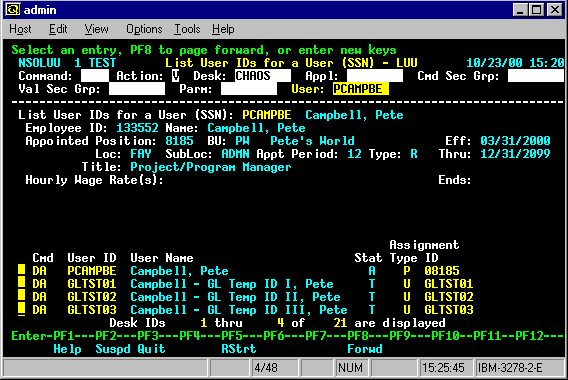Click the User ID column header

[x=92, y=258]
